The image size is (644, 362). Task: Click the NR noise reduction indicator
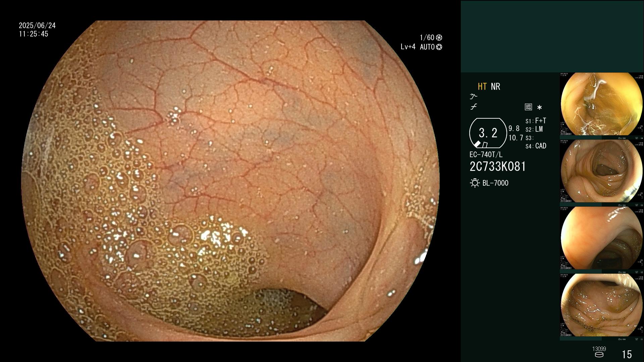point(495,86)
